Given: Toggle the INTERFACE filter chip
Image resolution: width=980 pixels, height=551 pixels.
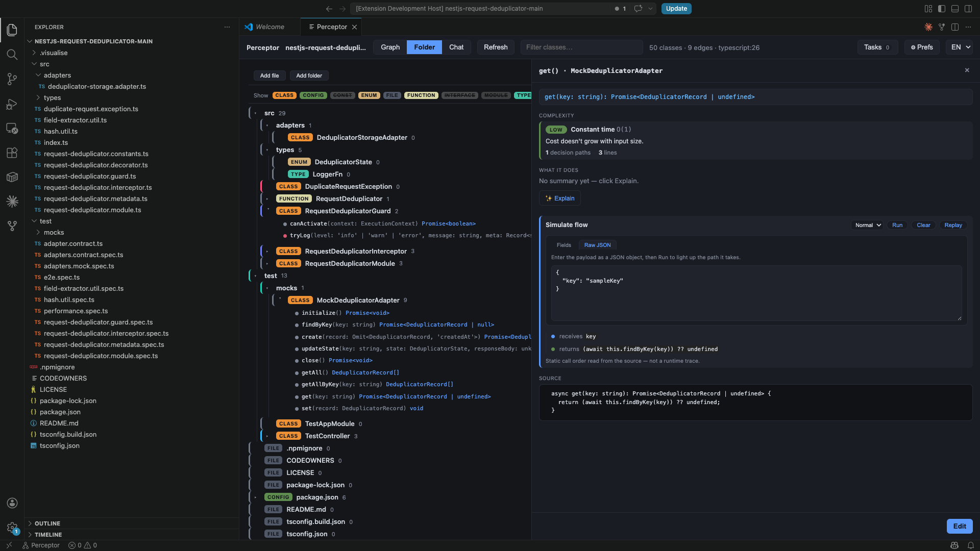Looking at the screenshot, I should click(459, 95).
